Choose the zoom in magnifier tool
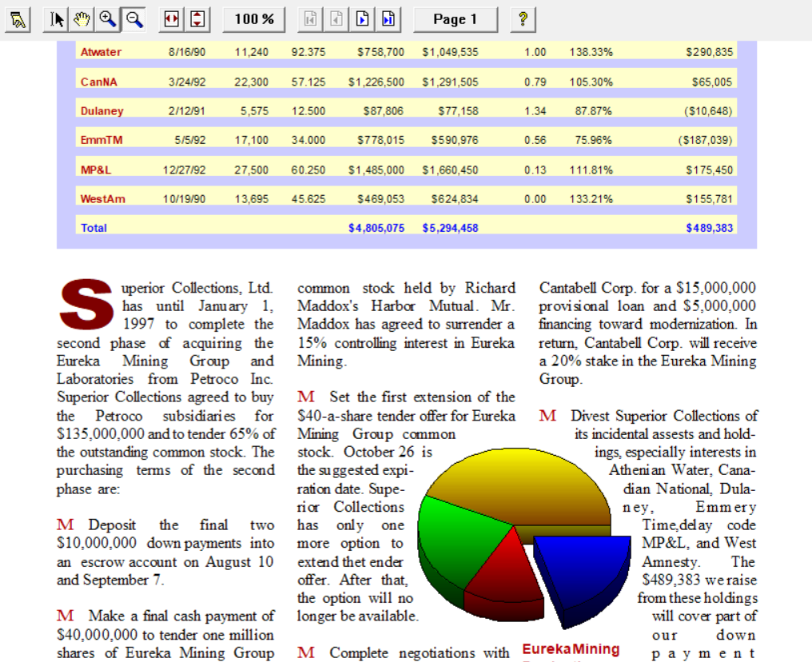This screenshot has height=662, width=812. 108,20
